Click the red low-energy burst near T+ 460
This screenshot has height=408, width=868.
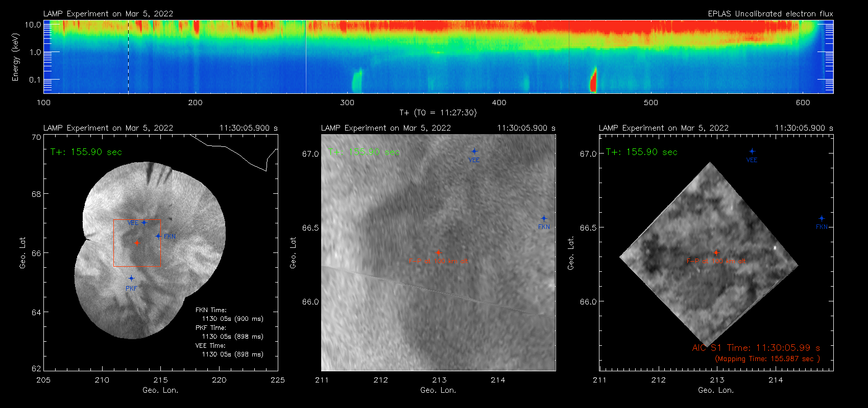click(x=593, y=81)
